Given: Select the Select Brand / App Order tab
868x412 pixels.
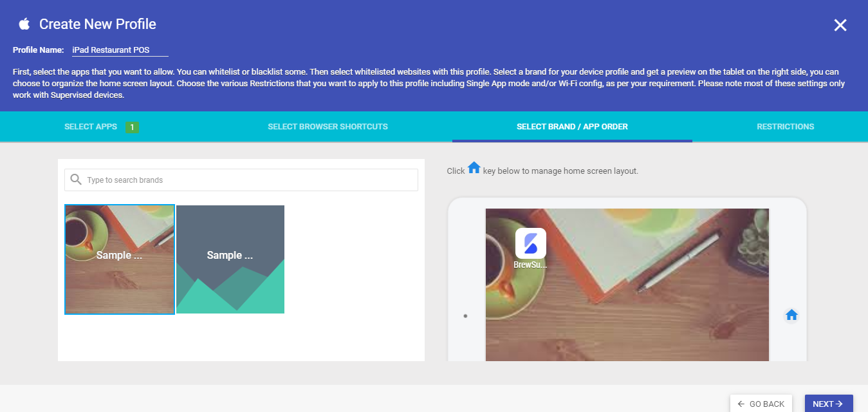Looking at the screenshot, I should [572, 127].
